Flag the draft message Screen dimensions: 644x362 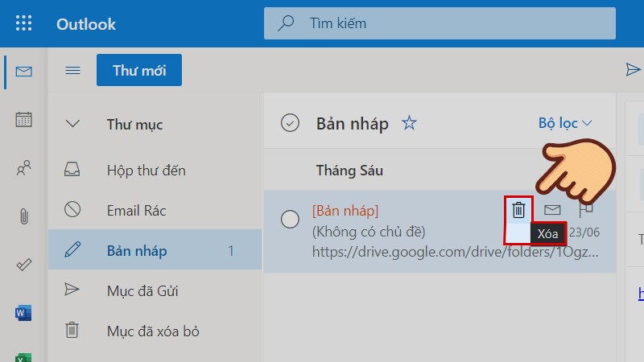[586, 210]
